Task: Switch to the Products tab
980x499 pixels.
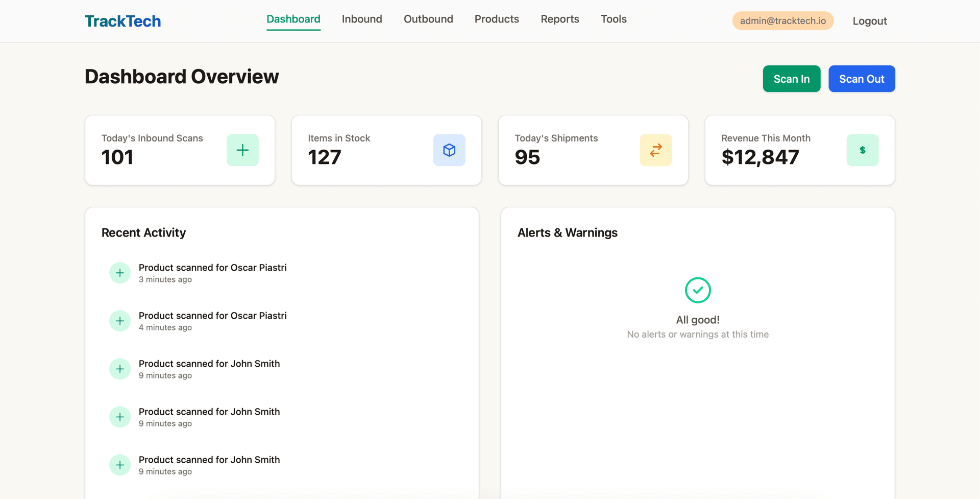Action: point(497,19)
